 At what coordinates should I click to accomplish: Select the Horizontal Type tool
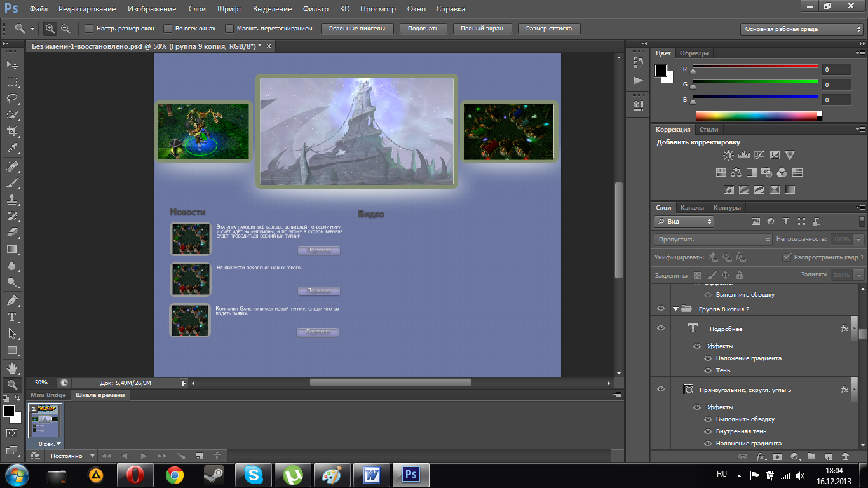click(x=12, y=316)
